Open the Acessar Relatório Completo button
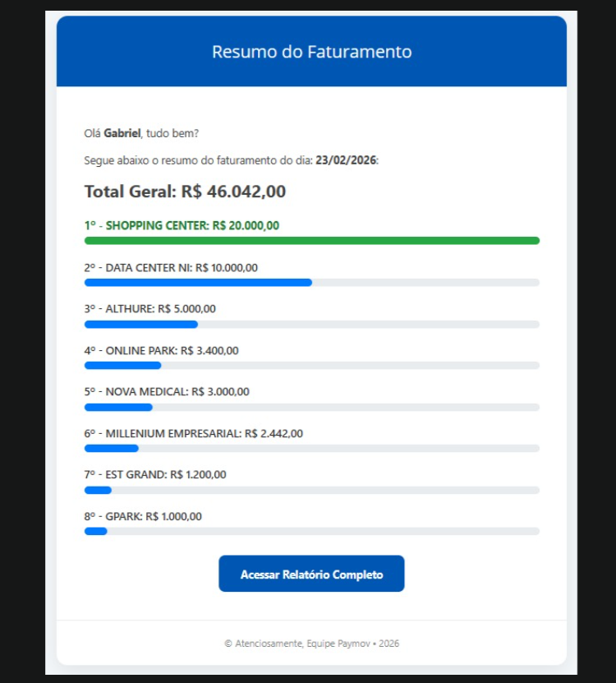 pyautogui.click(x=311, y=573)
